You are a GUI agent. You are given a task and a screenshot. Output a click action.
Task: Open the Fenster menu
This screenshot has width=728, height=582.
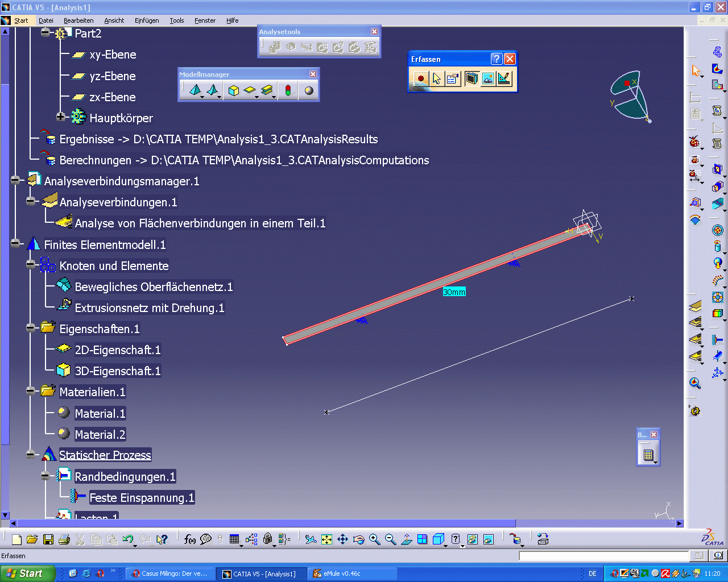[x=205, y=20]
